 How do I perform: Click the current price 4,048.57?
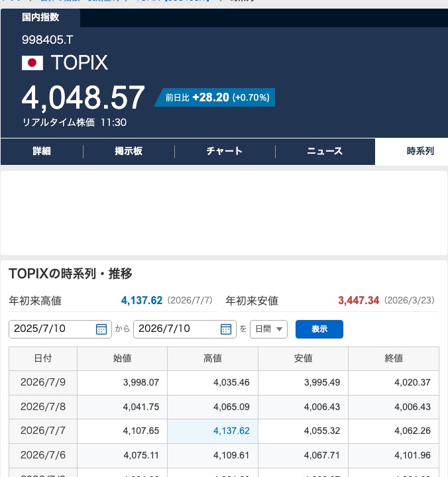point(83,97)
